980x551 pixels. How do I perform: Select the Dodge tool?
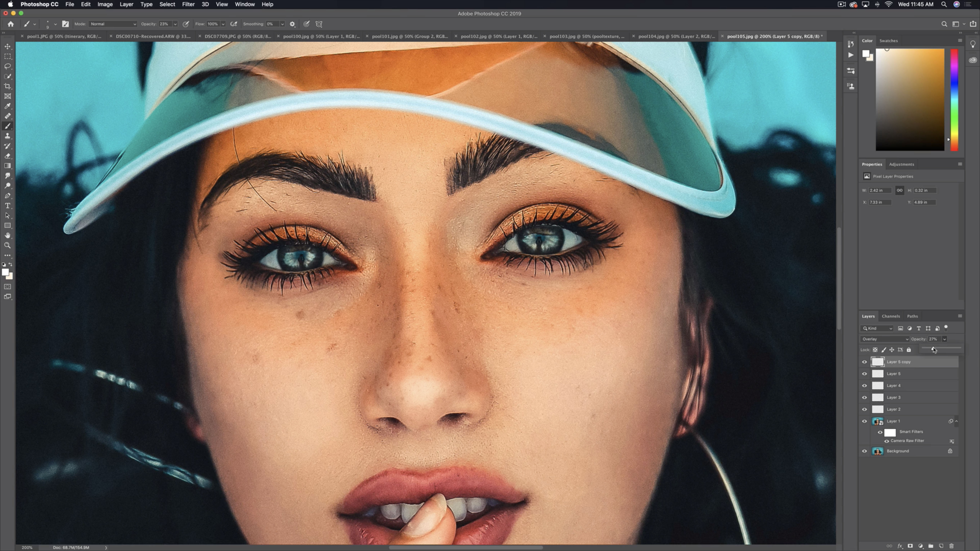tap(8, 186)
